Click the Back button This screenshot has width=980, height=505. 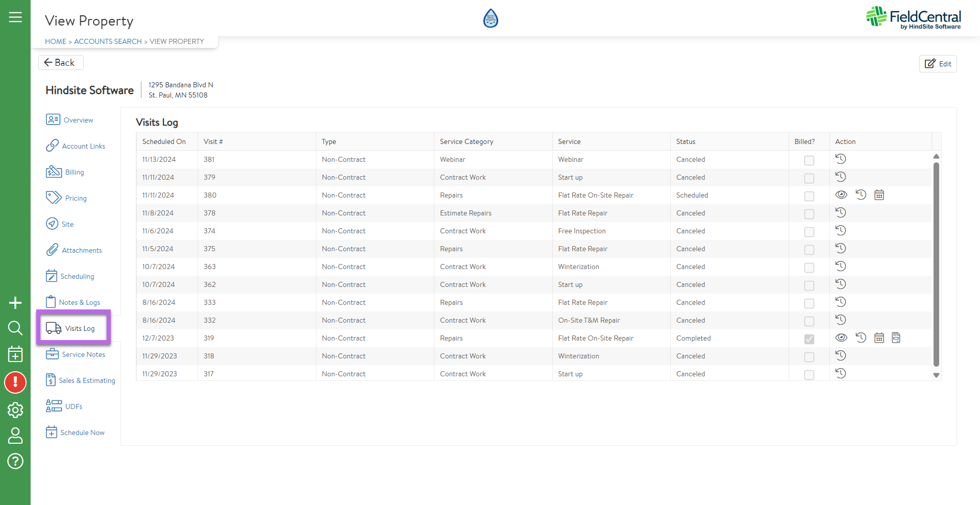click(60, 62)
